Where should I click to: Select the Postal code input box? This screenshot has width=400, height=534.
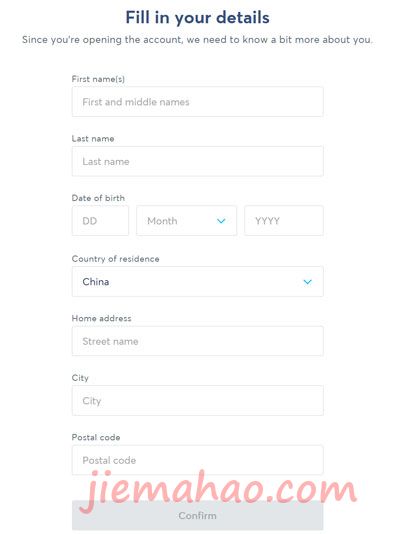[x=197, y=460]
